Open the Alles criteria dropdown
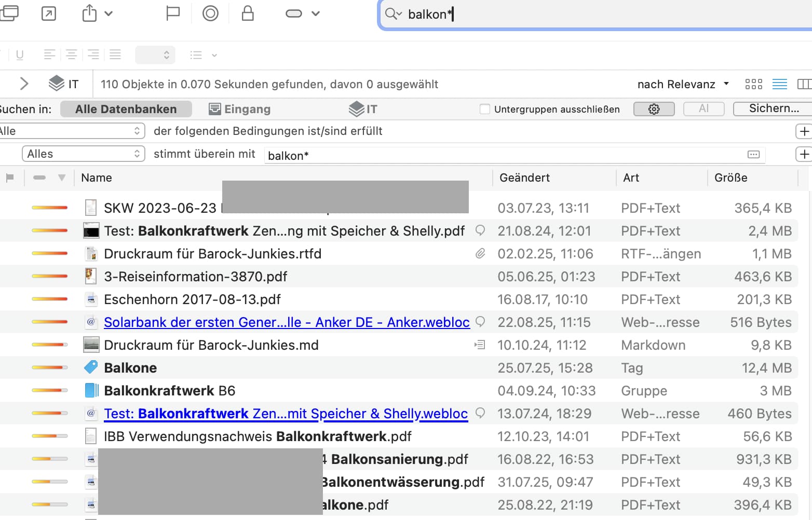This screenshot has height=520, width=812. coord(83,154)
